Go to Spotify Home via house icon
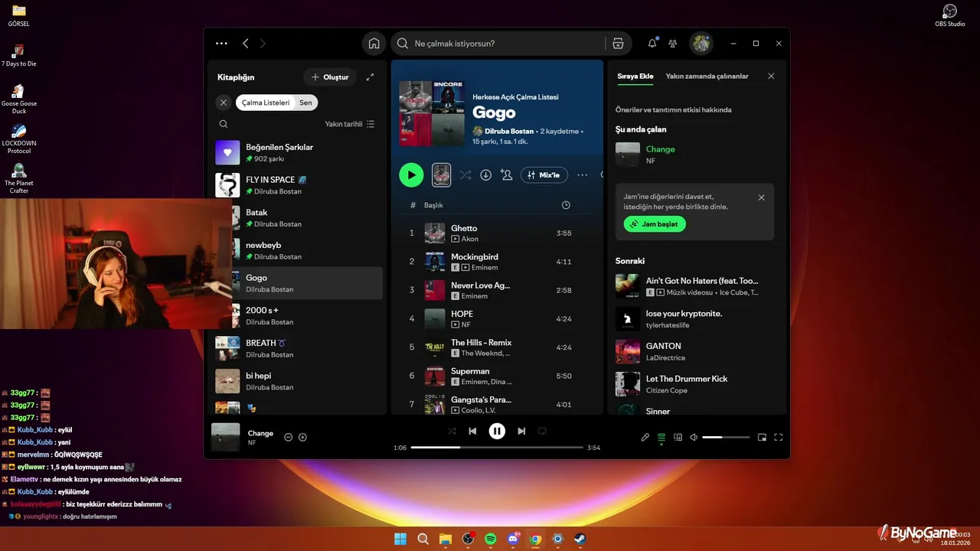980x551 pixels. coord(374,44)
